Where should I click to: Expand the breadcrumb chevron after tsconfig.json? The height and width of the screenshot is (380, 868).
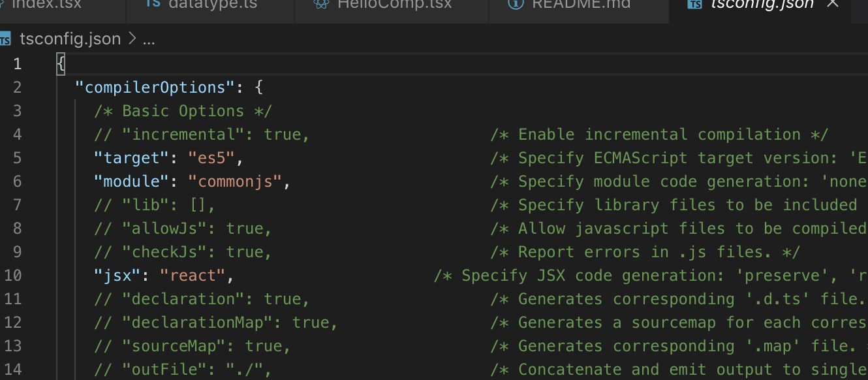pyautogui.click(x=131, y=39)
